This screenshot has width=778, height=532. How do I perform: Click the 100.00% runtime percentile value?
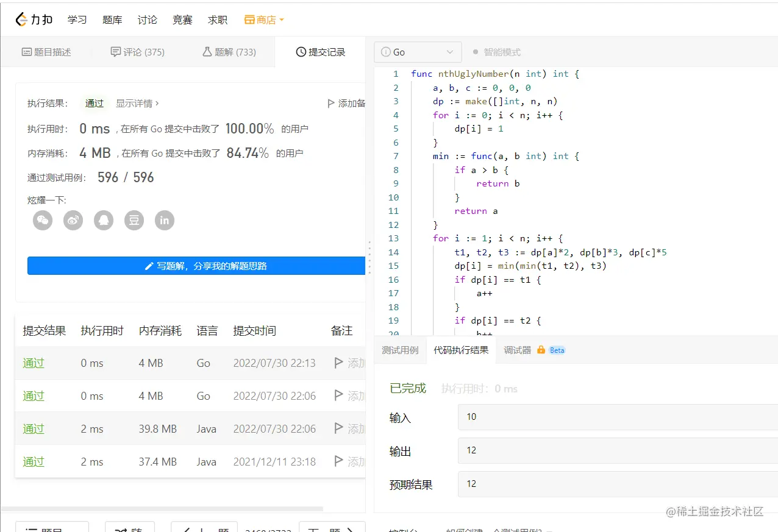point(249,129)
